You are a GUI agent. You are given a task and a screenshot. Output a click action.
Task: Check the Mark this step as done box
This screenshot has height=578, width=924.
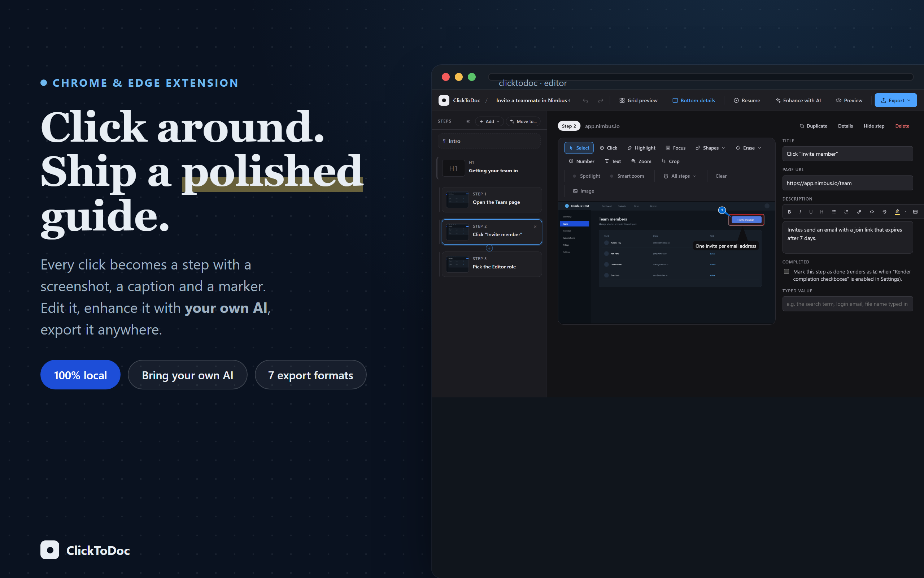(x=786, y=271)
